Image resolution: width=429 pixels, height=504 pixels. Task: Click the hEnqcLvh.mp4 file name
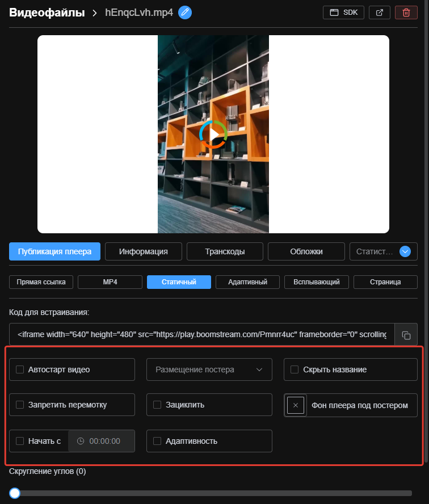(139, 12)
